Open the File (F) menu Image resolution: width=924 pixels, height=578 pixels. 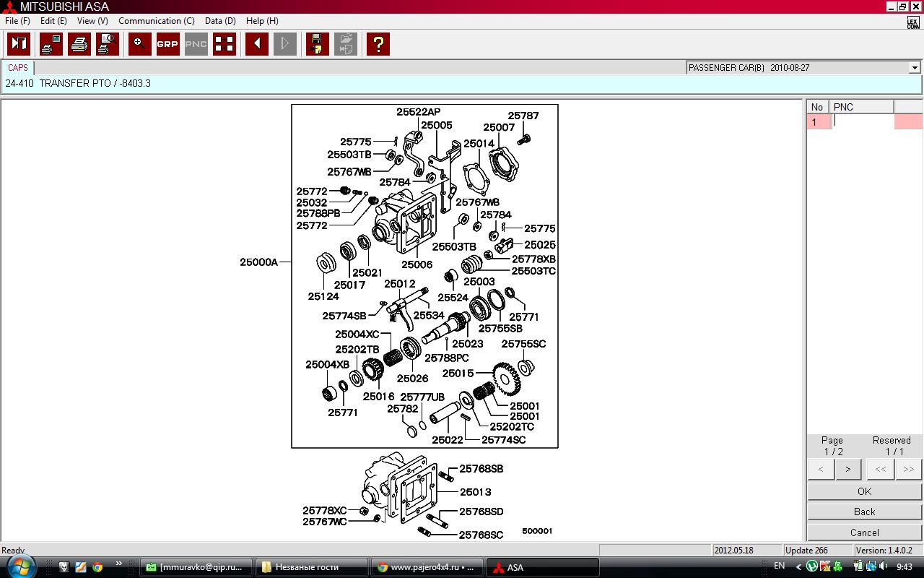click(x=17, y=21)
